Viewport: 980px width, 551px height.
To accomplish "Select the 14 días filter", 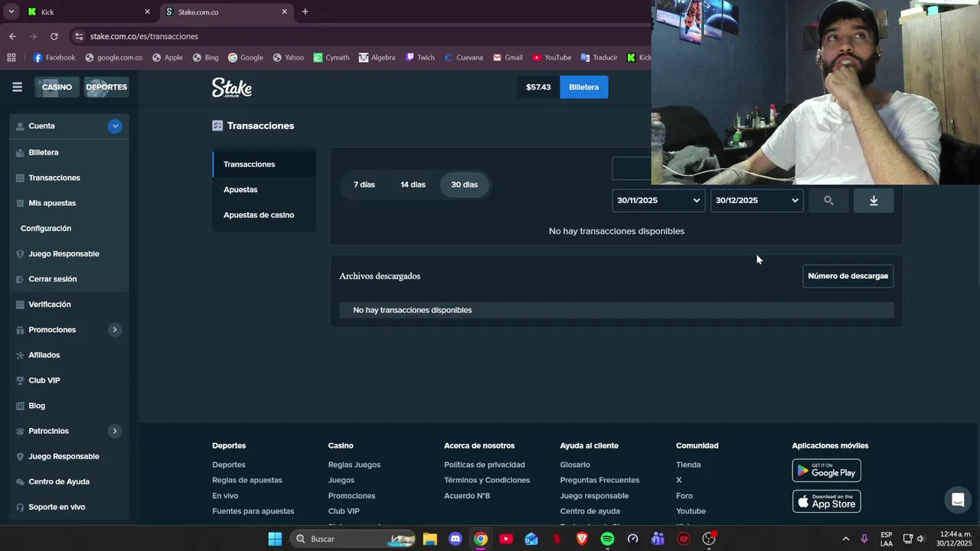I will (413, 184).
